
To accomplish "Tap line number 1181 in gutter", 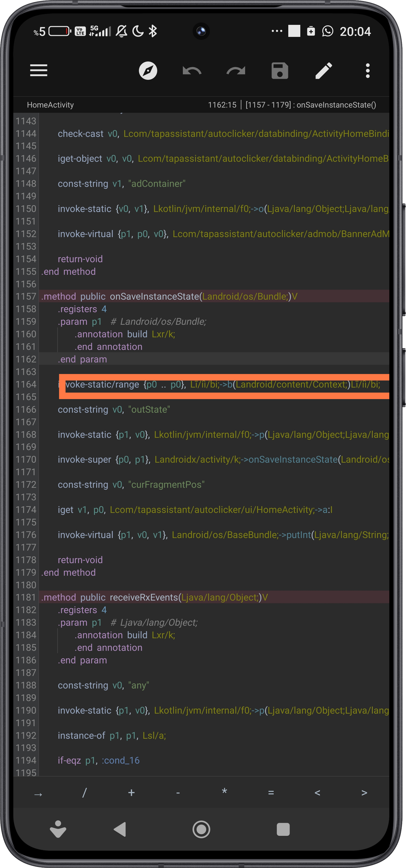I will pyautogui.click(x=26, y=597).
